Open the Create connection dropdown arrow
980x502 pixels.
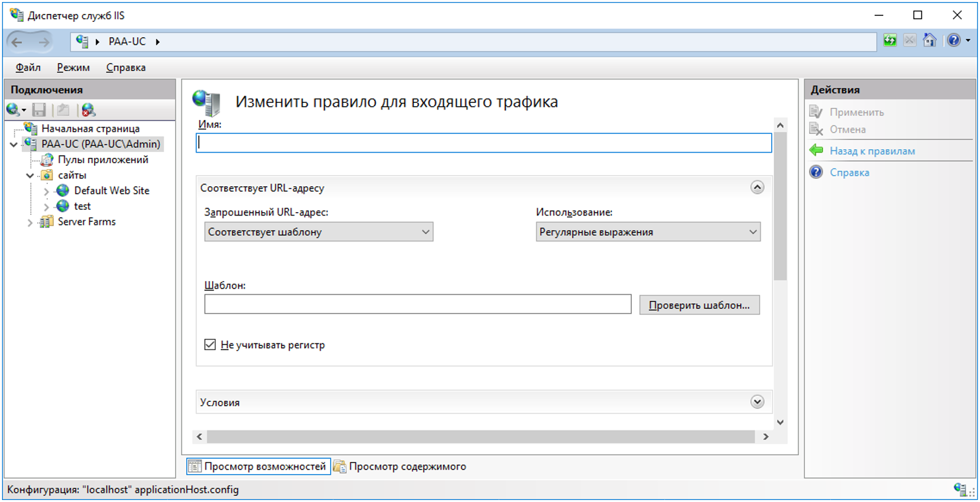(x=24, y=111)
